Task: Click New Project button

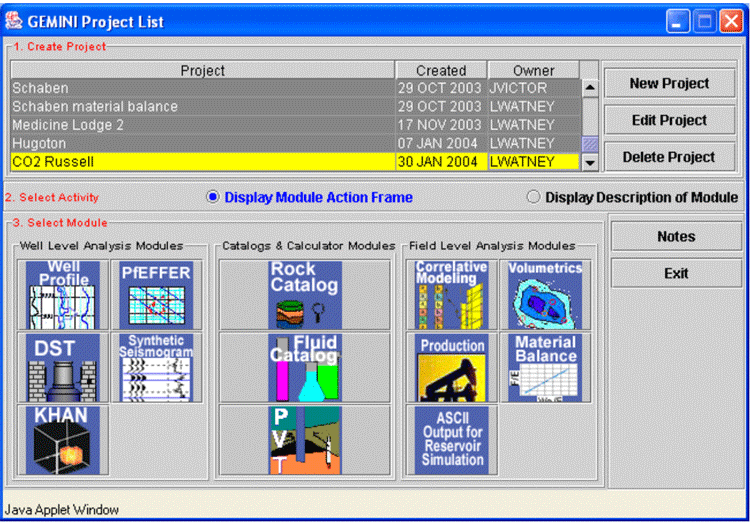Action: (669, 83)
